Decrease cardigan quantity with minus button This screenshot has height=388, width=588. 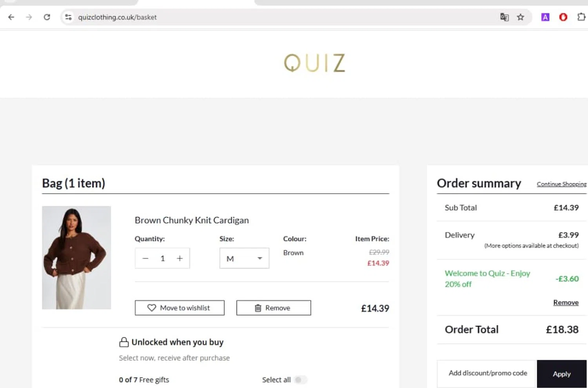[145, 258]
